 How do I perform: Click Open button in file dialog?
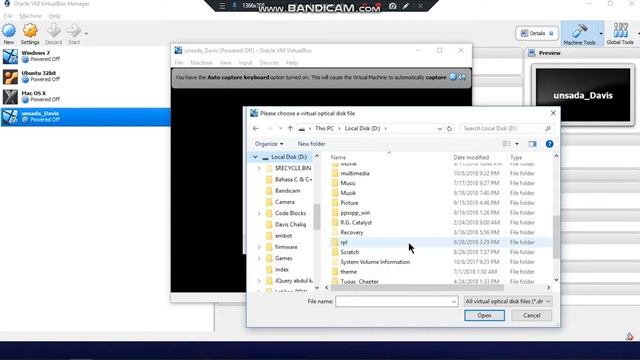[484, 316]
